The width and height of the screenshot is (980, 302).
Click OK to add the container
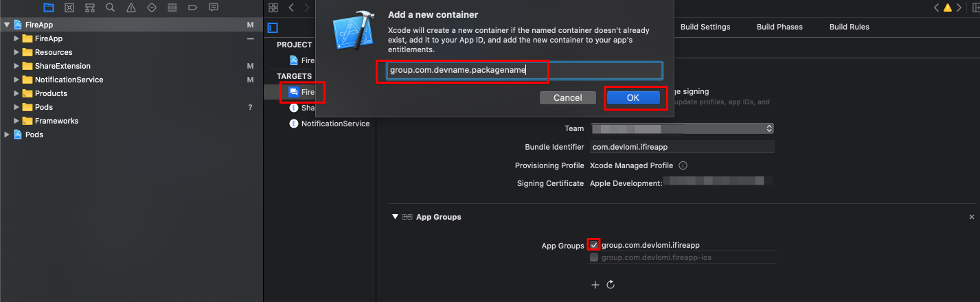pos(633,98)
